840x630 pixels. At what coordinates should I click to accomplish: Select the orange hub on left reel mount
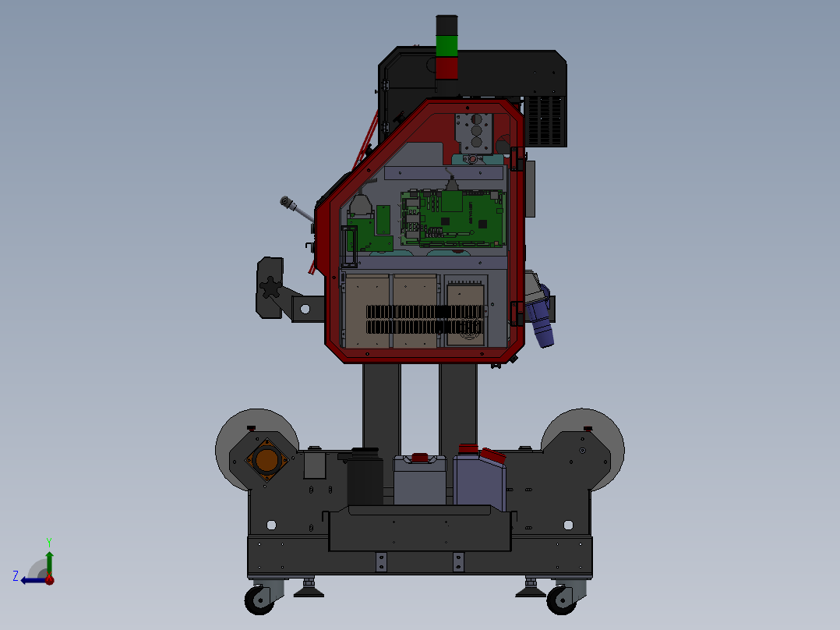(266, 459)
